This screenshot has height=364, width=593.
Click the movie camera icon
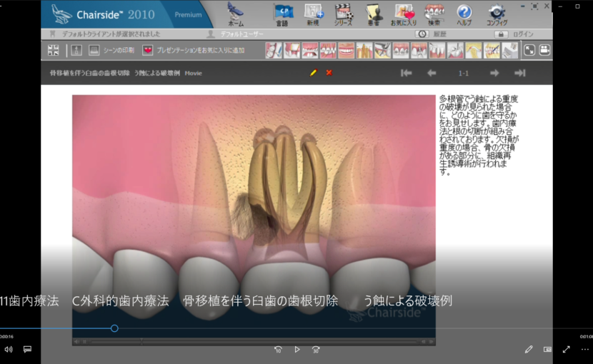544,50
